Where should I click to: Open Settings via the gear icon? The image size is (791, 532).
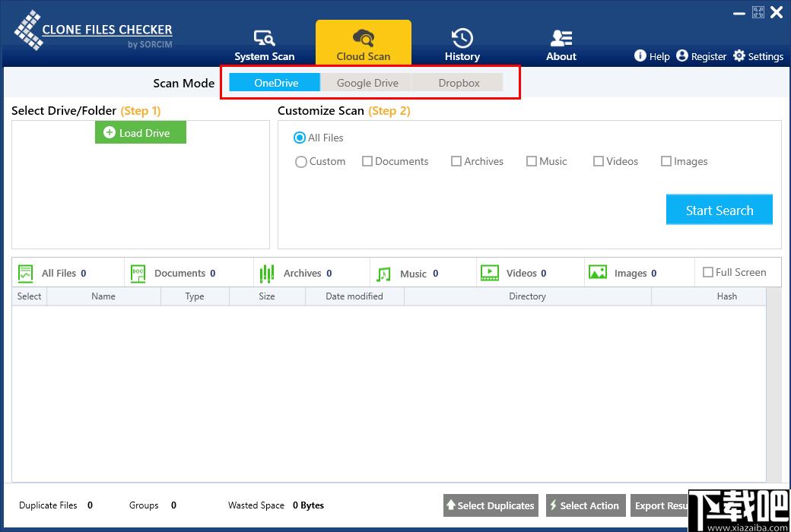(739, 55)
